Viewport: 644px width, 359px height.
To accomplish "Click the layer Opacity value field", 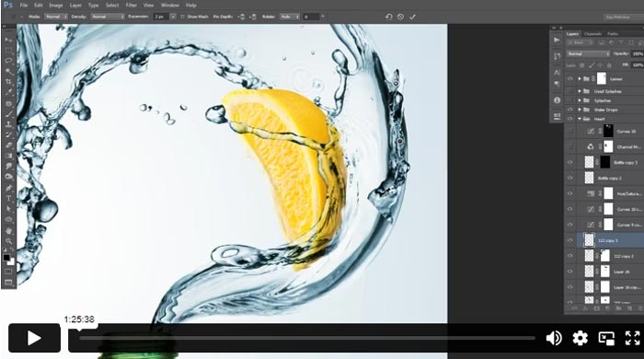I will 638,53.
